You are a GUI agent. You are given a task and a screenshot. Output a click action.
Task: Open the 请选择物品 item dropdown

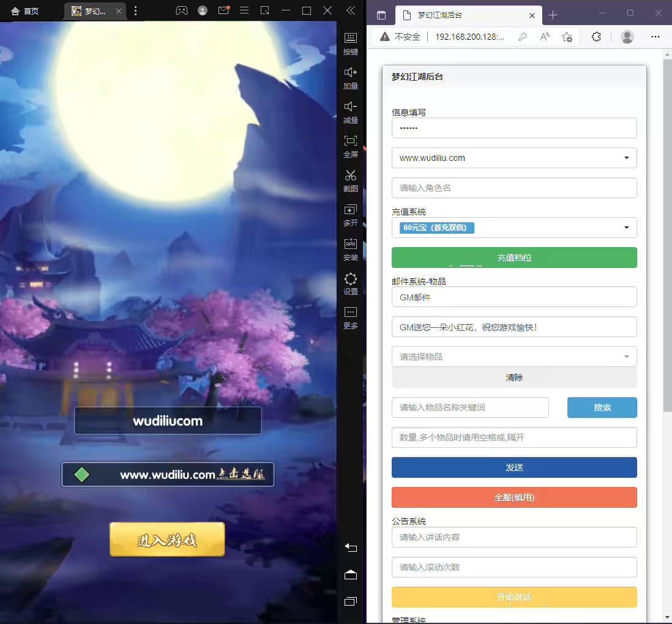coord(514,357)
